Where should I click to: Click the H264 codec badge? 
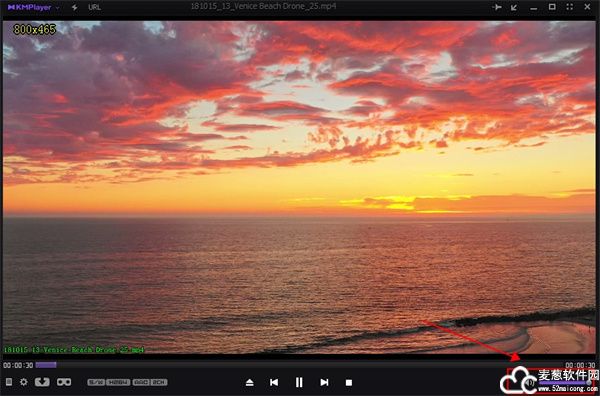coord(118,382)
